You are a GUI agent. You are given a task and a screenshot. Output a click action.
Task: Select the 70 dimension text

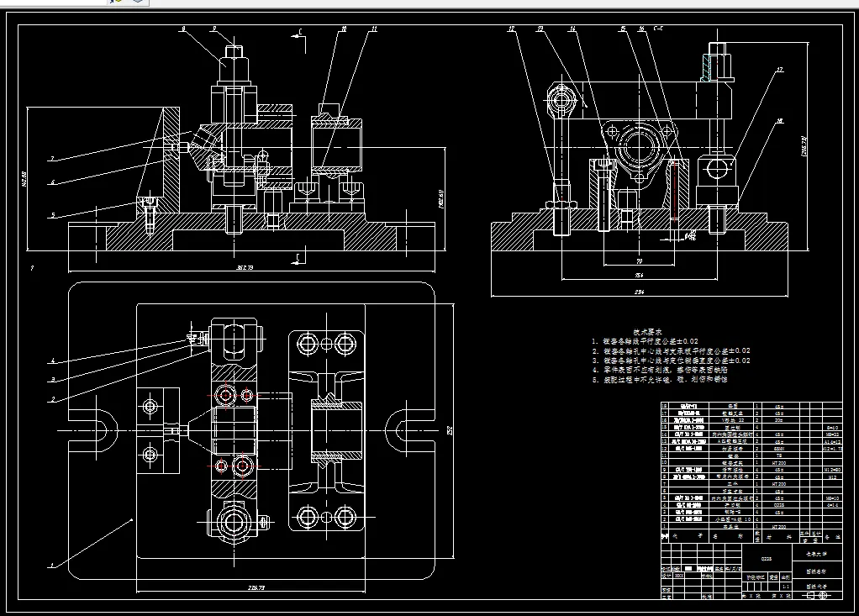point(640,261)
